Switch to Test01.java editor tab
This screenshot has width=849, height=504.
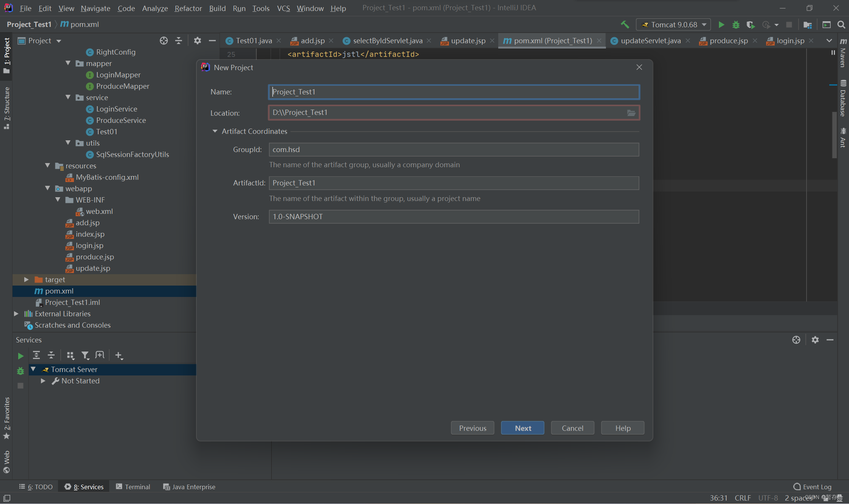click(253, 41)
